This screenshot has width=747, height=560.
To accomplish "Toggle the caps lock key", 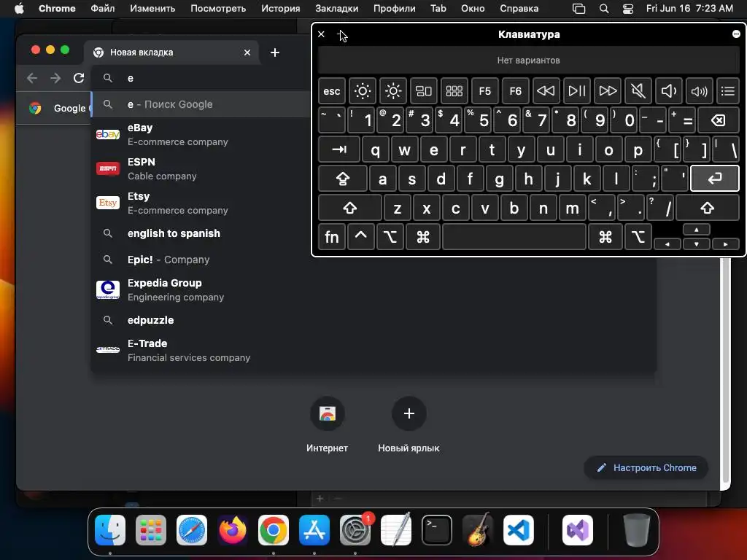I will [x=343, y=179].
